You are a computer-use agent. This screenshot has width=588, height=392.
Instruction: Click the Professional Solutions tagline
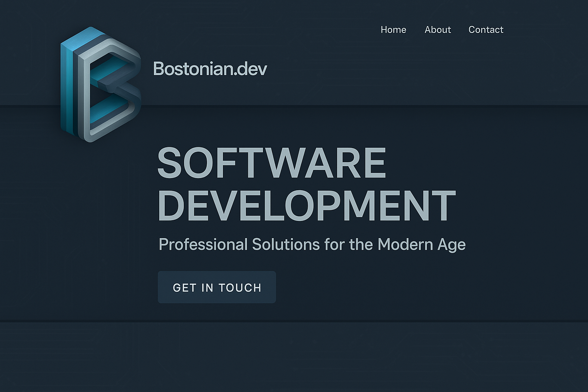tap(312, 245)
